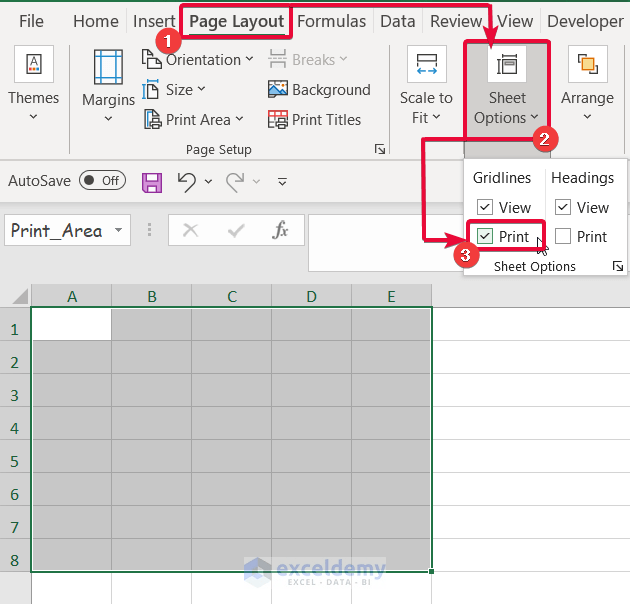The width and height of the screenshot is (630, 604).
Task: Open the File tab
Action: (x=31, y=21)
